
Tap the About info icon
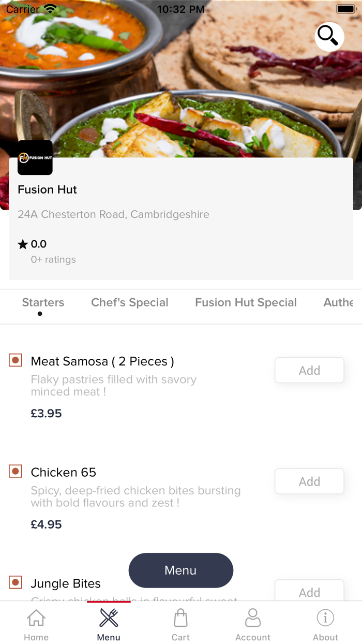(325, 618)
